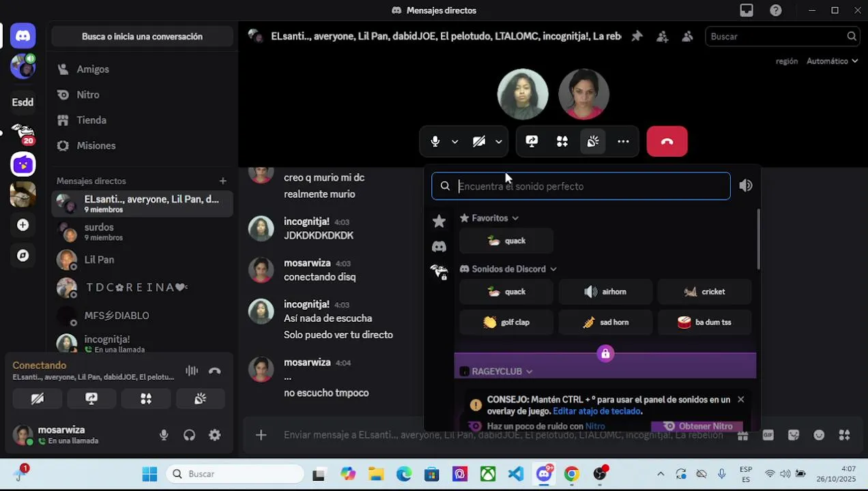Mute mic in user panel
The height and width of the screenshot is (491, 868).
[x=164, y=435]
